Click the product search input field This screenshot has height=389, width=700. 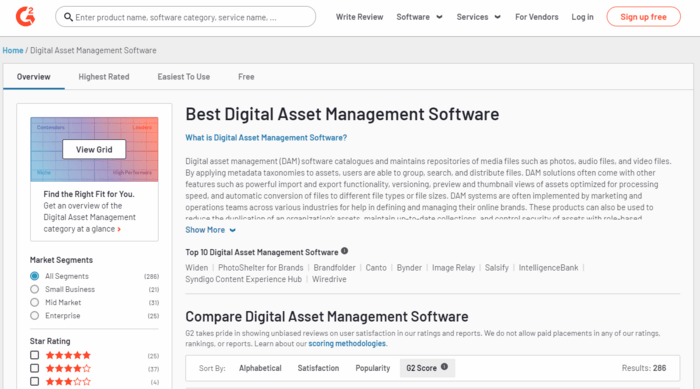click(186, 17)
